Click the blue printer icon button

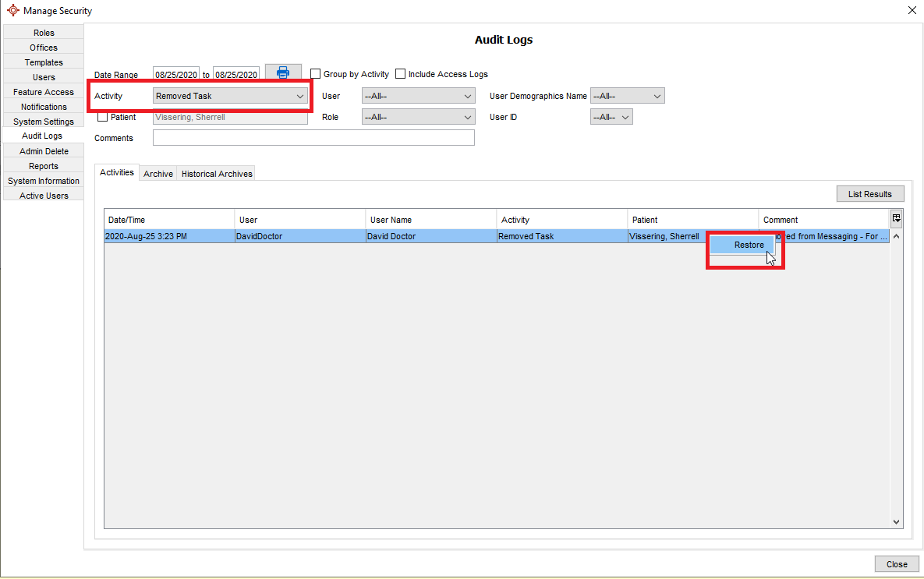click(x=283, y=73)
